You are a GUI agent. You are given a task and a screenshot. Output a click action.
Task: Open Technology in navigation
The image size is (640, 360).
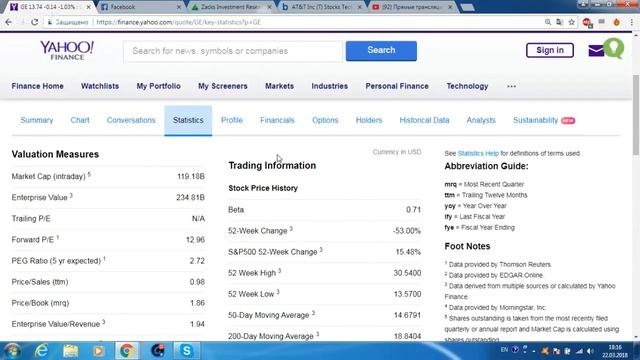[467, 86]
